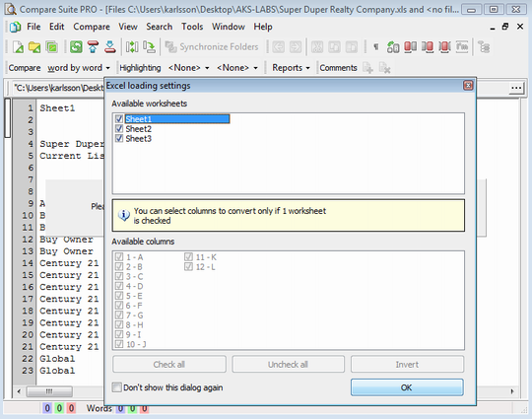
Task: Click the swap panels vertical arrows icon
Action: click(x=132, y=47)
